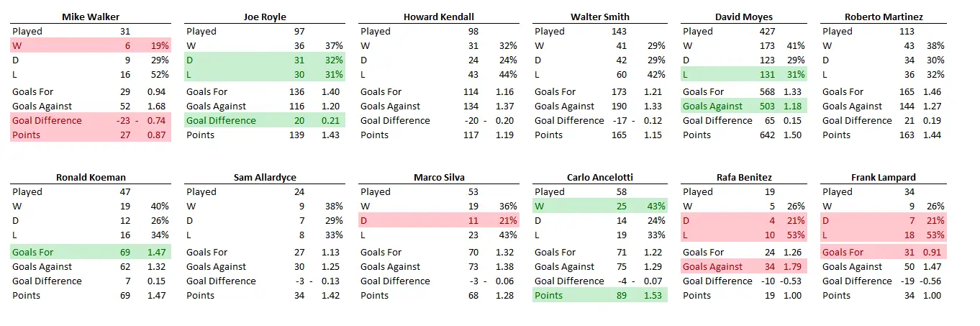
Task: Click the David Moyes header
Action: 743,17
